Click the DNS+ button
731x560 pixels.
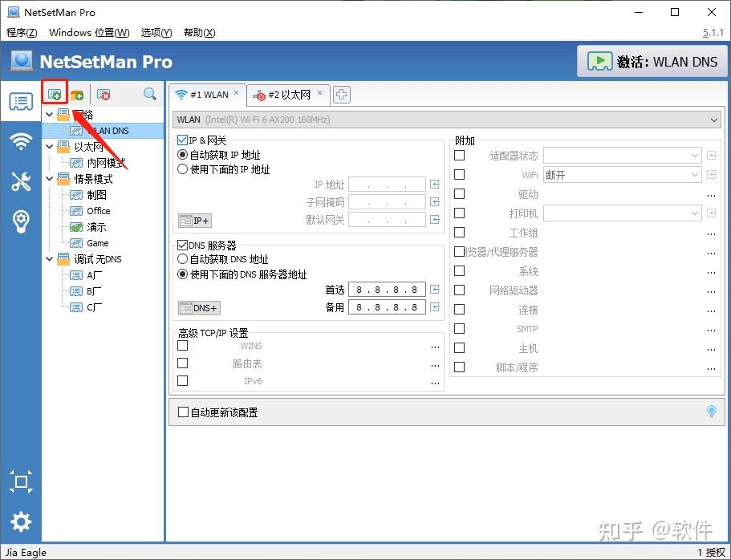coord(198,307)
